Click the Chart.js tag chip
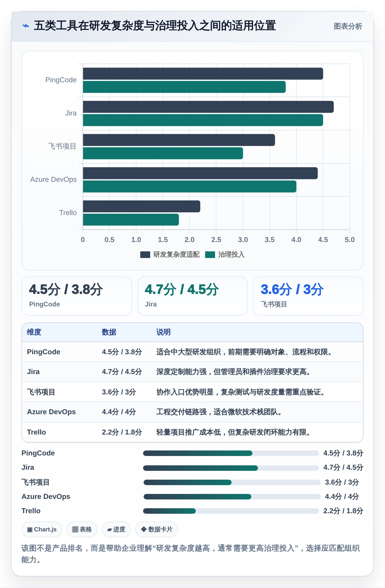 (42, 529)
